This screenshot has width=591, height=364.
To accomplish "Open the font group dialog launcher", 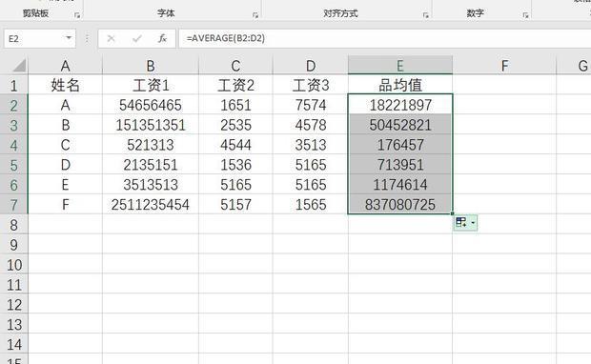I will (255, 15).
